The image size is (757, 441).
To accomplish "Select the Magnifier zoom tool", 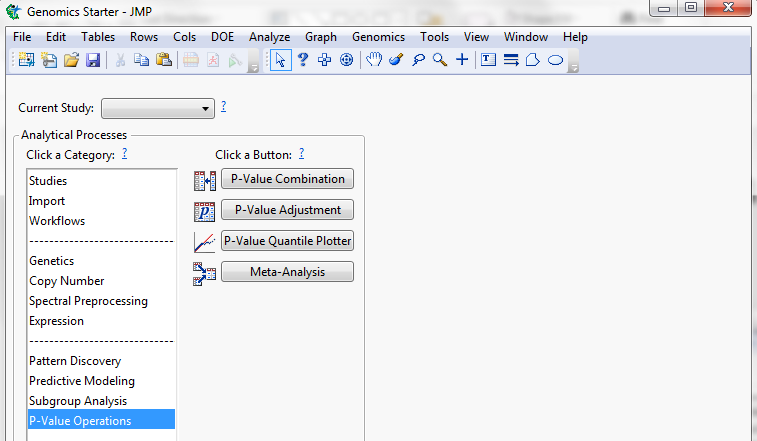I will [x=440, y=60].
